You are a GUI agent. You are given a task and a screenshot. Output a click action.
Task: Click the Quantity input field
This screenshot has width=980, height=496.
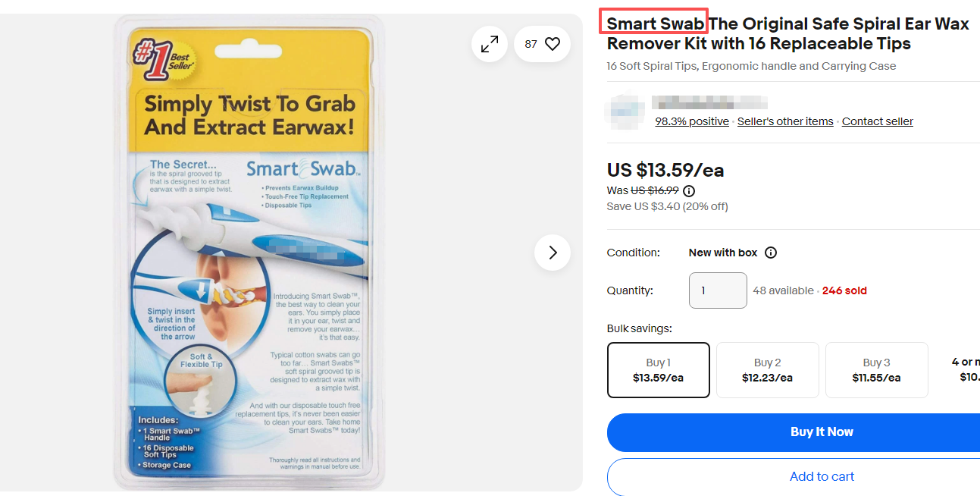click(x=718, y=290)
